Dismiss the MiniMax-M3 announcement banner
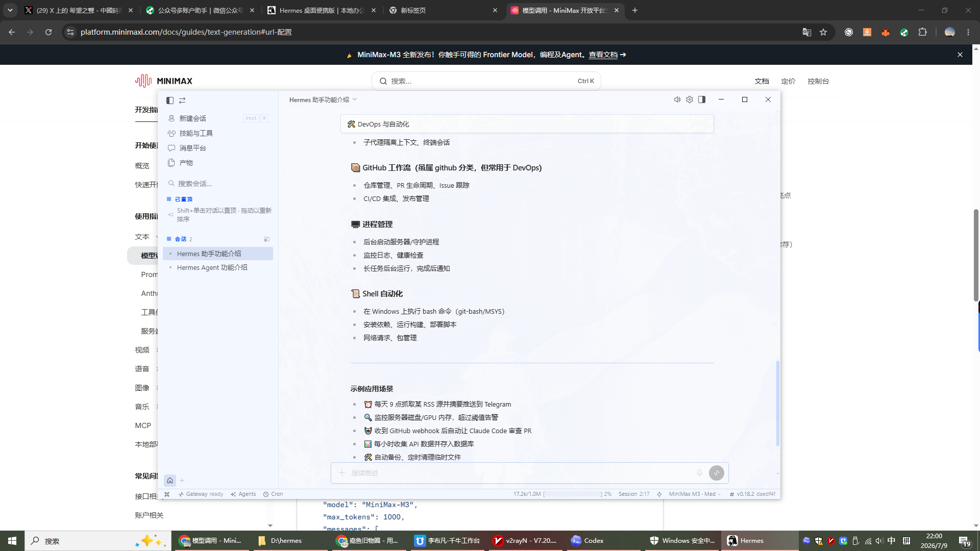Screen dimensions: 980x551 tap(960, 55)
